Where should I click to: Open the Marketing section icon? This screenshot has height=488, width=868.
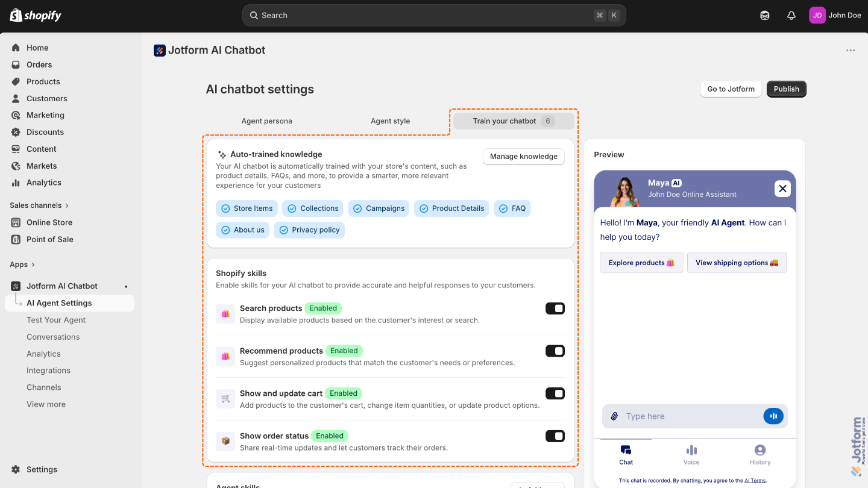pyautogui.click(x=17, y=115)
